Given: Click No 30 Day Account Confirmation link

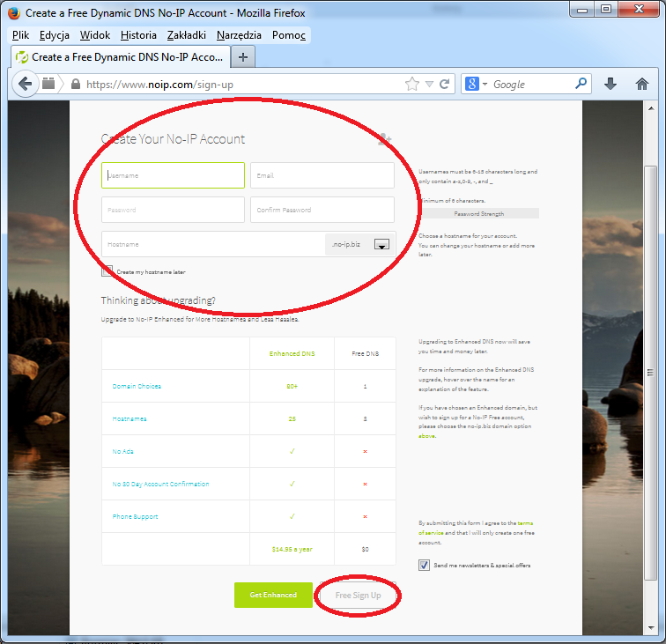Looking at the screenshot, I should tap(160, 484).
